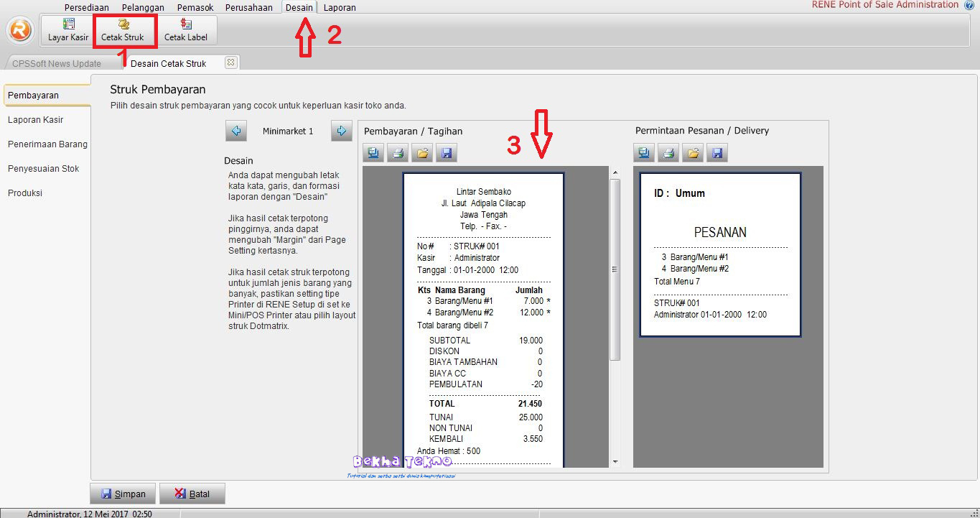980x518 pixels.
Task: Open the Layar Kasir toolbar button
Action: pyautogui.click(x=68, y=30)
